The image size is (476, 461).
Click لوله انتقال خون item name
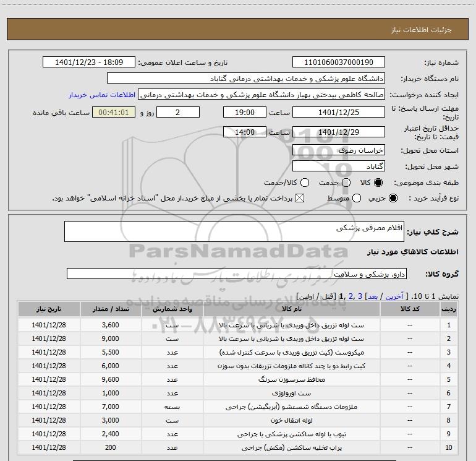[x=291, y=420]
